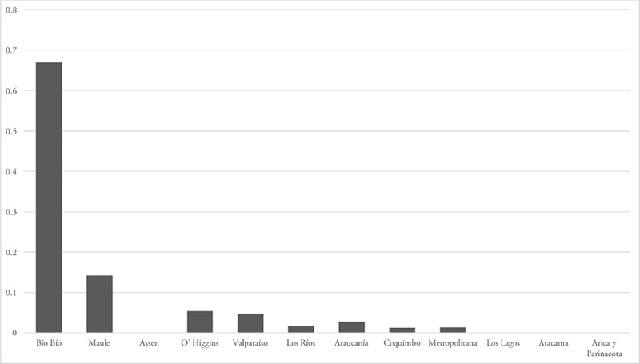Viewport: 640px width, 364px height.
Task: Select the 0.7 y-axis tick label
Action: click(x=13, y=50)
